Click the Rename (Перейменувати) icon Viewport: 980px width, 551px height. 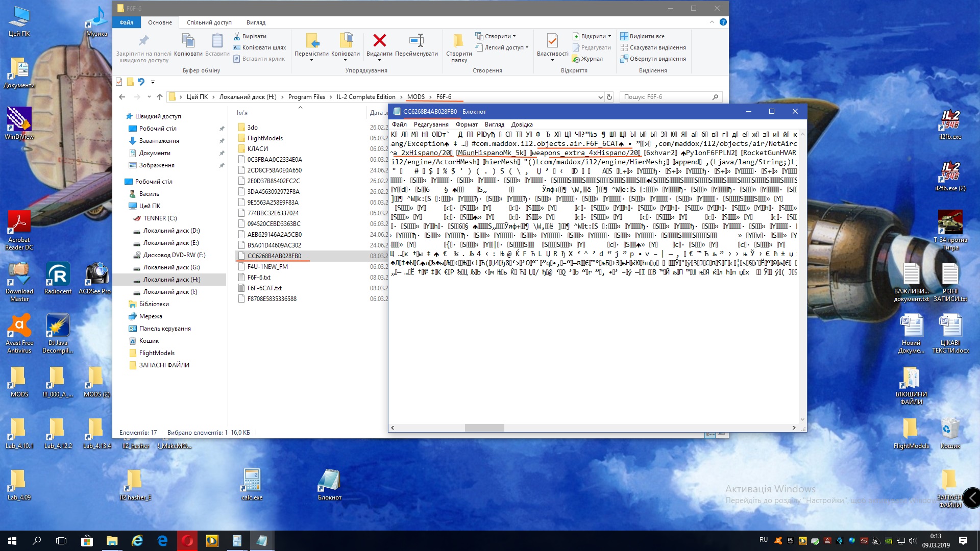click(416, 41)
